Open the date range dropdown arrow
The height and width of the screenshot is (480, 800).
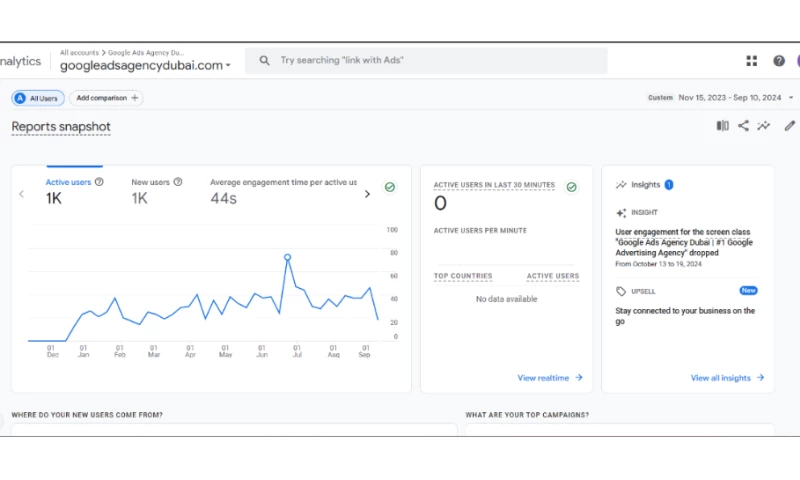[x=791, y=97]
